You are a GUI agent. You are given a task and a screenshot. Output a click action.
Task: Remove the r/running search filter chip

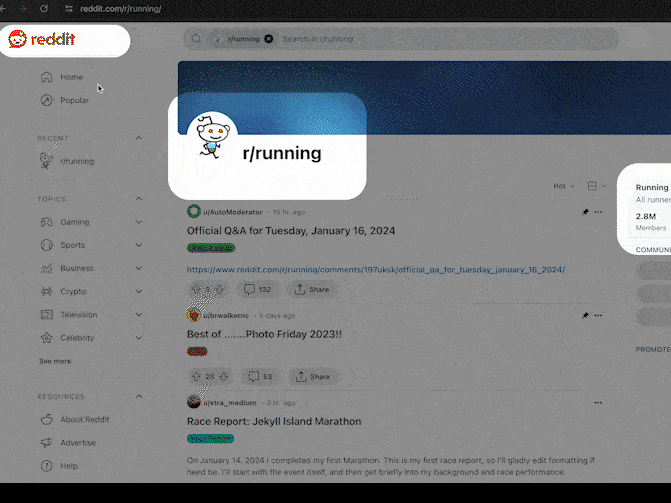pyautogui.click(x=269, y=39)
